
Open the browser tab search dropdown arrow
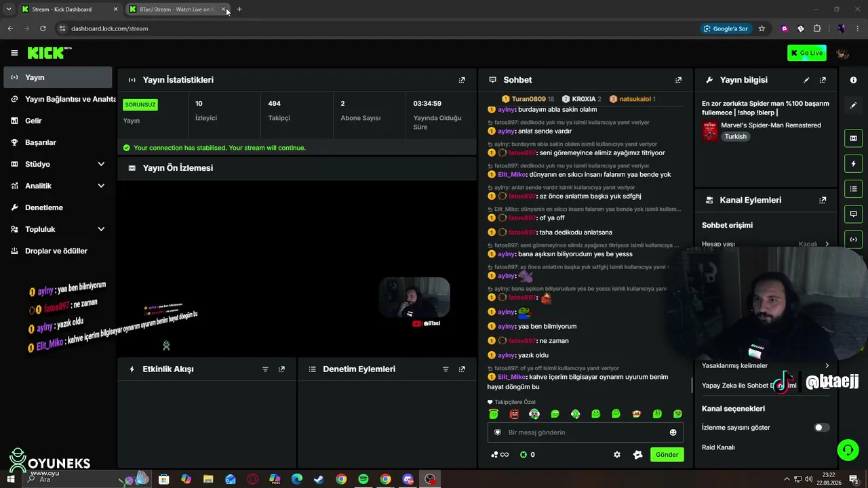click(x=9, y=9)
